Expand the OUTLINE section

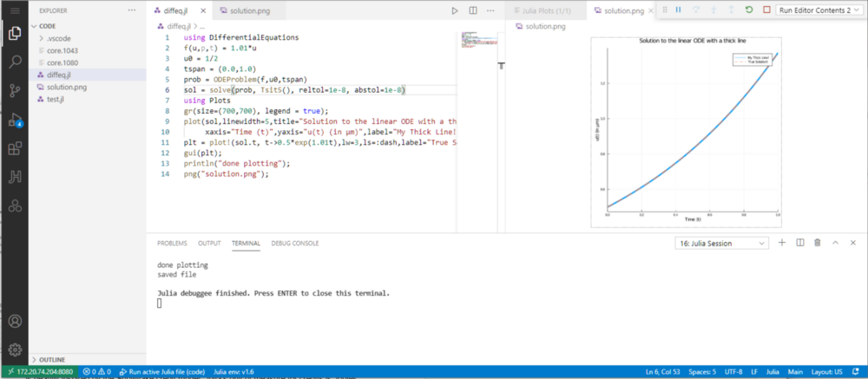tap(52, 359)
